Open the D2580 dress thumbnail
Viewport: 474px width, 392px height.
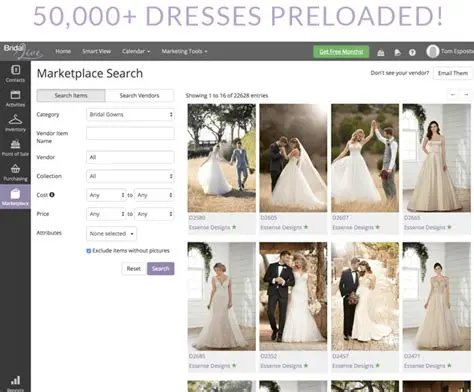pyautogui.click(x=222, y=158)
